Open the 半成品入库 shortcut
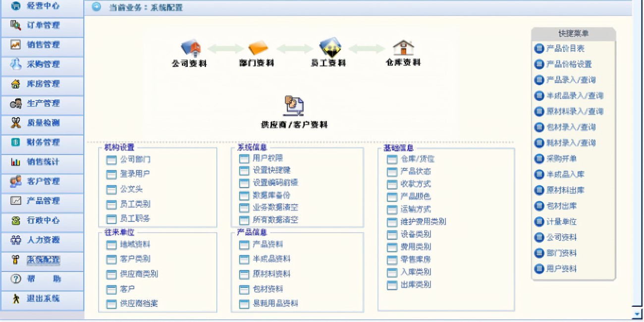 (x=565, y=175)
